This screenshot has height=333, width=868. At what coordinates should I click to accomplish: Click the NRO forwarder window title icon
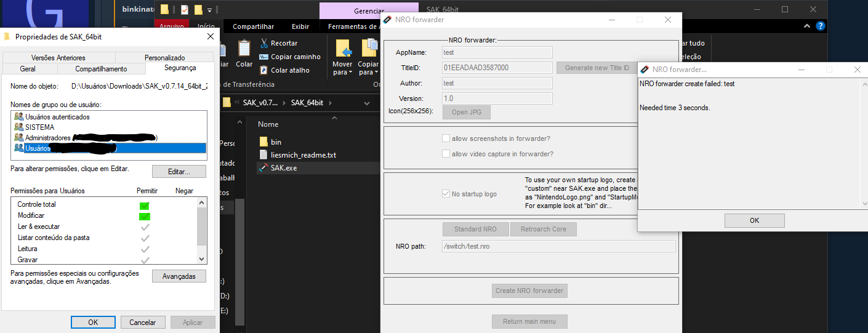coord(387,20)
